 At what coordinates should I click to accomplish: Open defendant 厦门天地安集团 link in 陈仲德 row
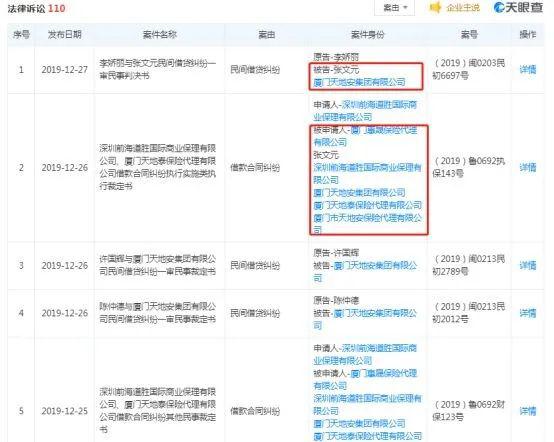pyautogui.click(x=365, y=319)
